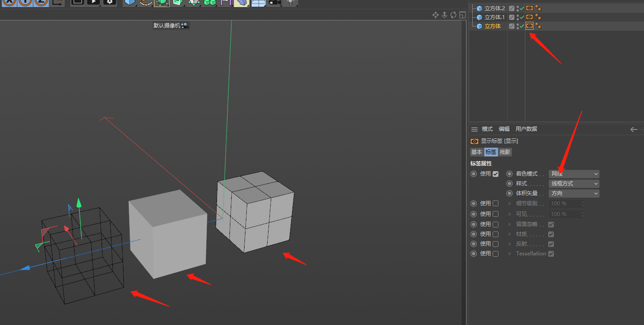Select Phong tag on 立方体.1
The height and width of the screenshot is (325, 644).
pos(538,17)
